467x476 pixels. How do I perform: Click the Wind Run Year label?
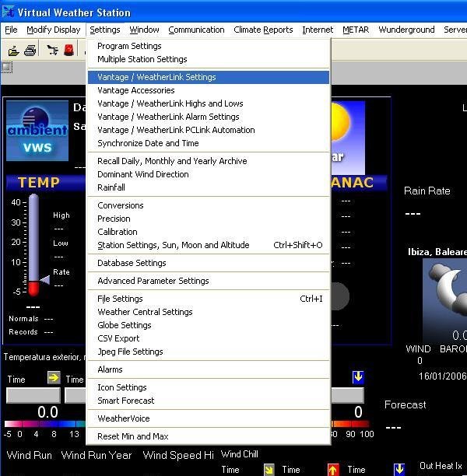click(x=97, y=455)
